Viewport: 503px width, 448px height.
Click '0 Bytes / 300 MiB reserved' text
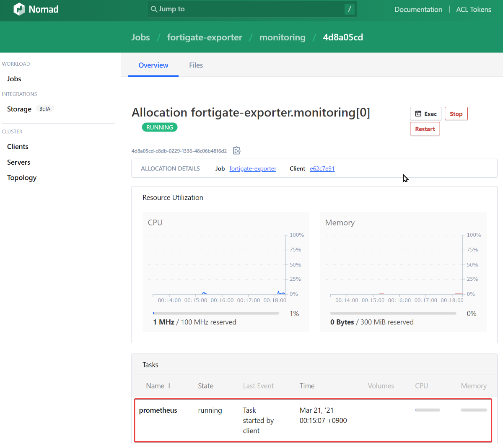point(372,322)
